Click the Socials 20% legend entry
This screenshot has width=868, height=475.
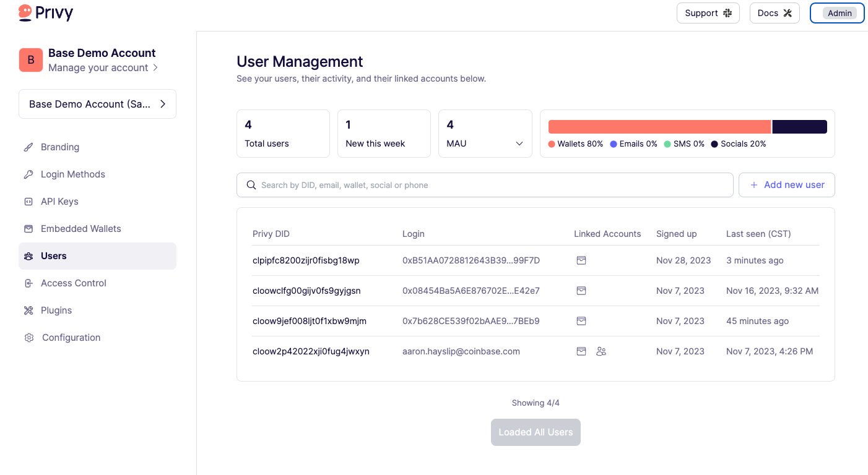pos(739,143)
